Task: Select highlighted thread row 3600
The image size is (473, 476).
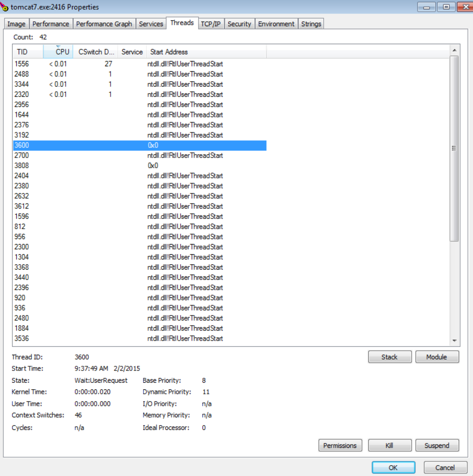Action: (x=140, y=145)
